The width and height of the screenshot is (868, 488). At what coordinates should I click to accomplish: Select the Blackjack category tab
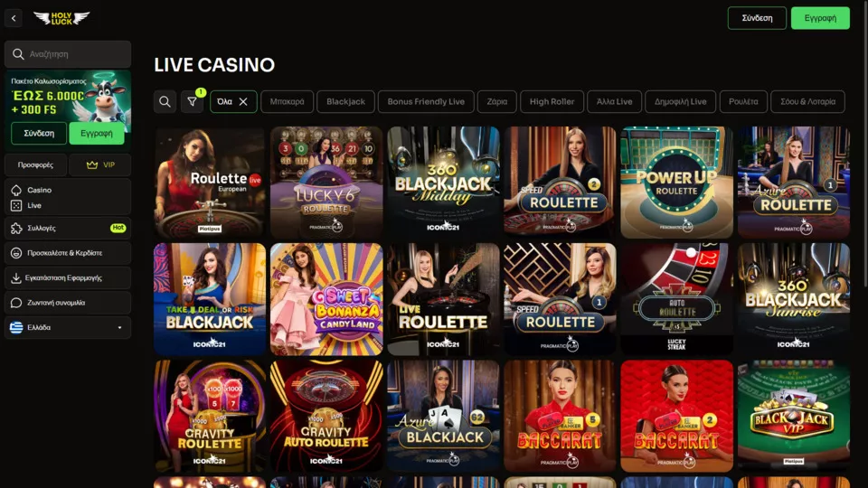click(345, 102)
